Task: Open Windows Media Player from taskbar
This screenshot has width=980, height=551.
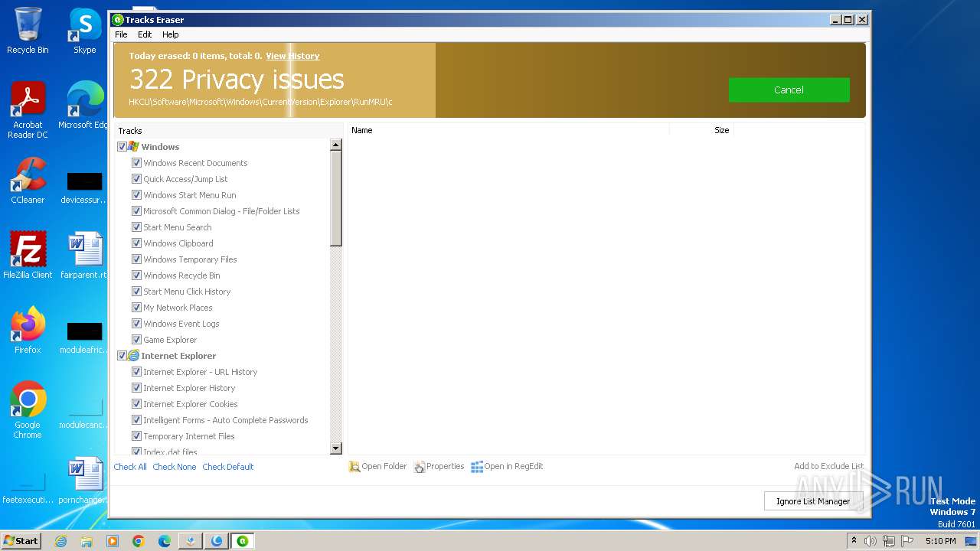Action: [113, 541]
